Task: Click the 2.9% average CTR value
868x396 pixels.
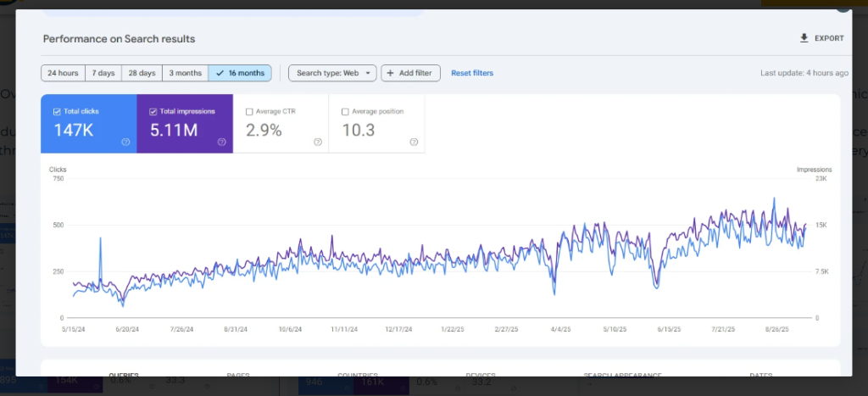Action: coord(264,130)
